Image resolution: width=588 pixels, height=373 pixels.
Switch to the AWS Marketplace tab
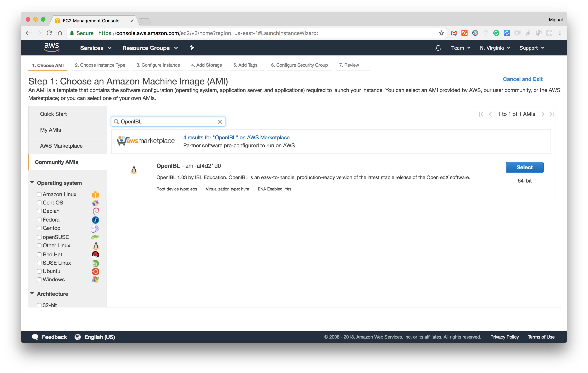[61, 146]
